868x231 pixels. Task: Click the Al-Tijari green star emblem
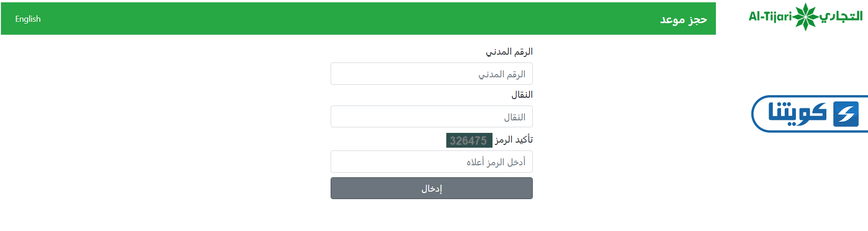[806, 17]
